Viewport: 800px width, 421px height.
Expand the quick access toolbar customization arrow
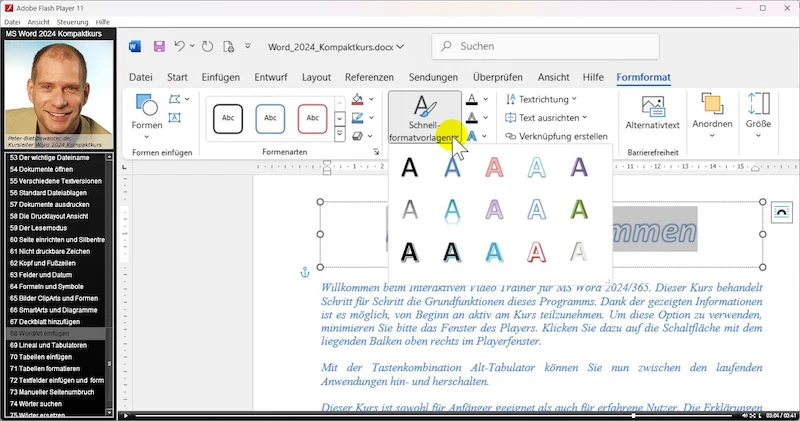247,46
